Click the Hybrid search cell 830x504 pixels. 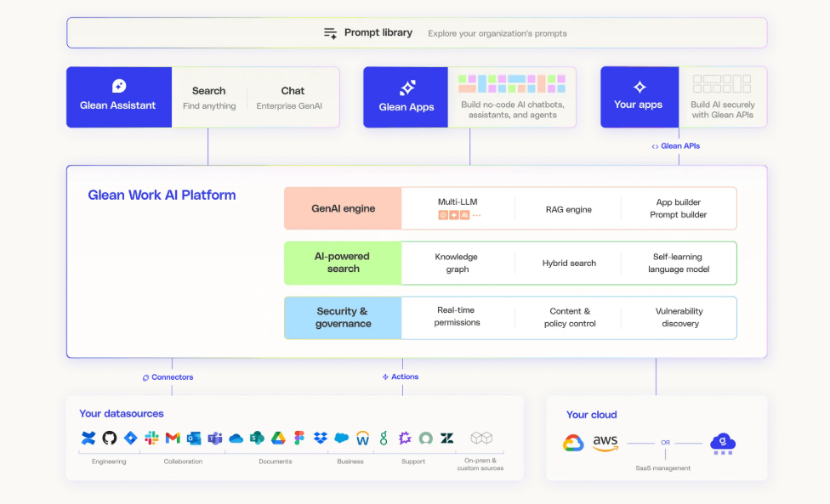569,263
